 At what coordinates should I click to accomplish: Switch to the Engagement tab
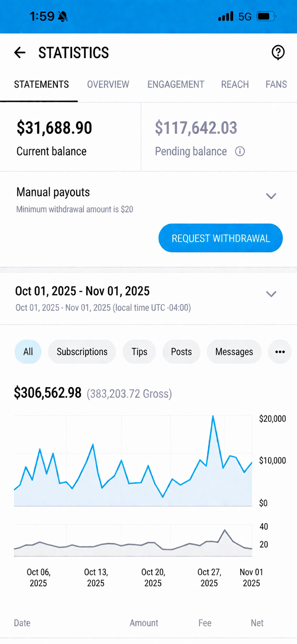[x=176, y=84]
